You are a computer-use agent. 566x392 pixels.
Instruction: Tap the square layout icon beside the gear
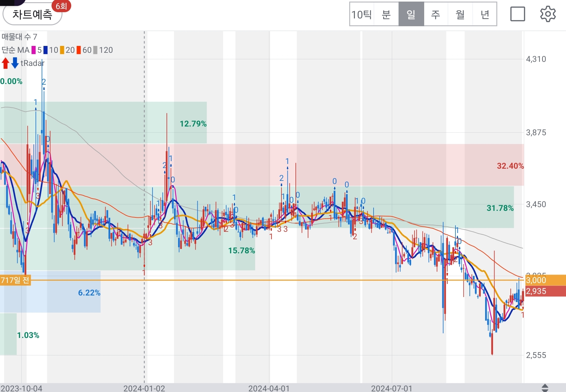click(x=518, y=14)
